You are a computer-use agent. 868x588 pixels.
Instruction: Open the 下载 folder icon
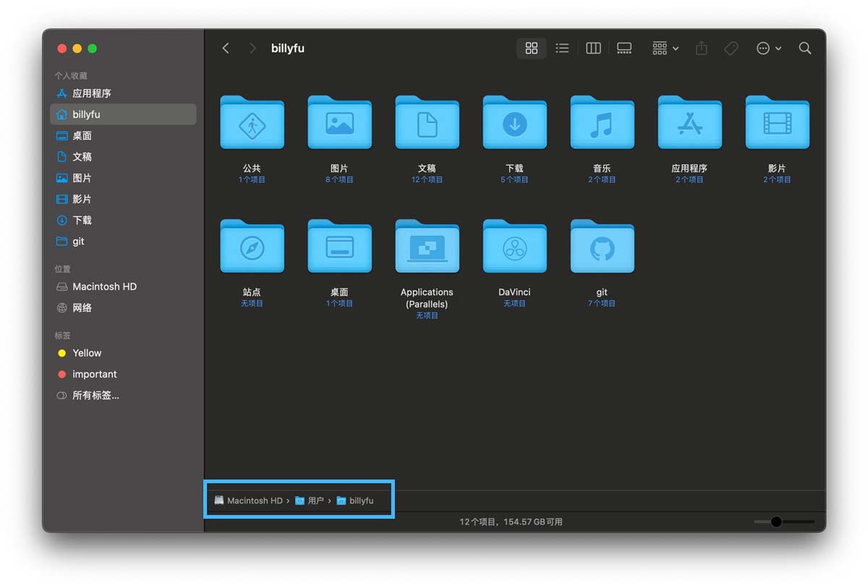tap(514, 124)
